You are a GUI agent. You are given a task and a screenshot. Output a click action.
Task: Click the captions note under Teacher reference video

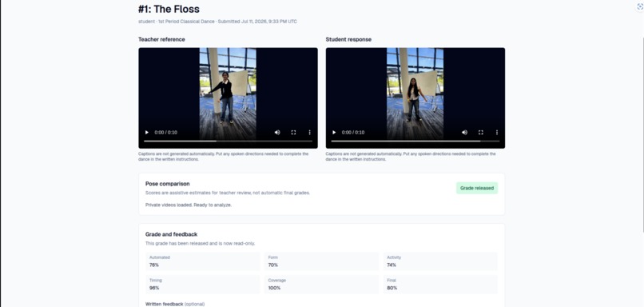coord(224,157)
